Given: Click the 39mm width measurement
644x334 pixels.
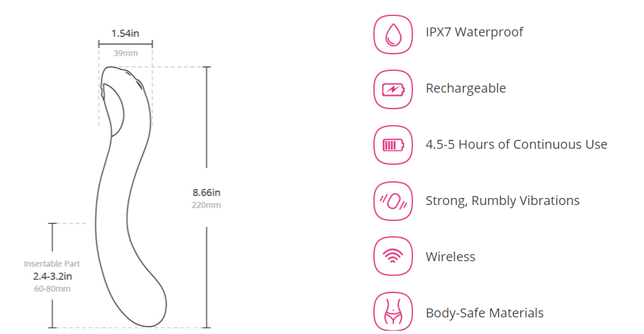Looking at the screenshot, I should coord(125,53).
